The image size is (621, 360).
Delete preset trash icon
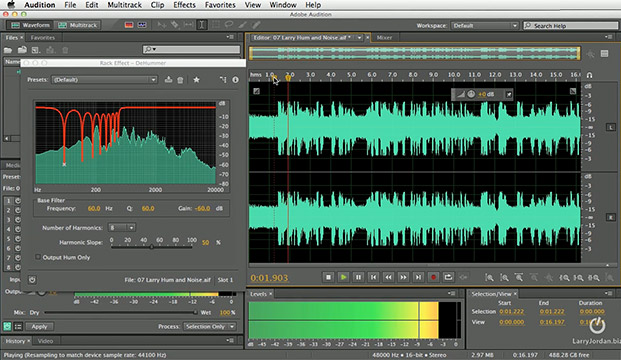(180, 80)
